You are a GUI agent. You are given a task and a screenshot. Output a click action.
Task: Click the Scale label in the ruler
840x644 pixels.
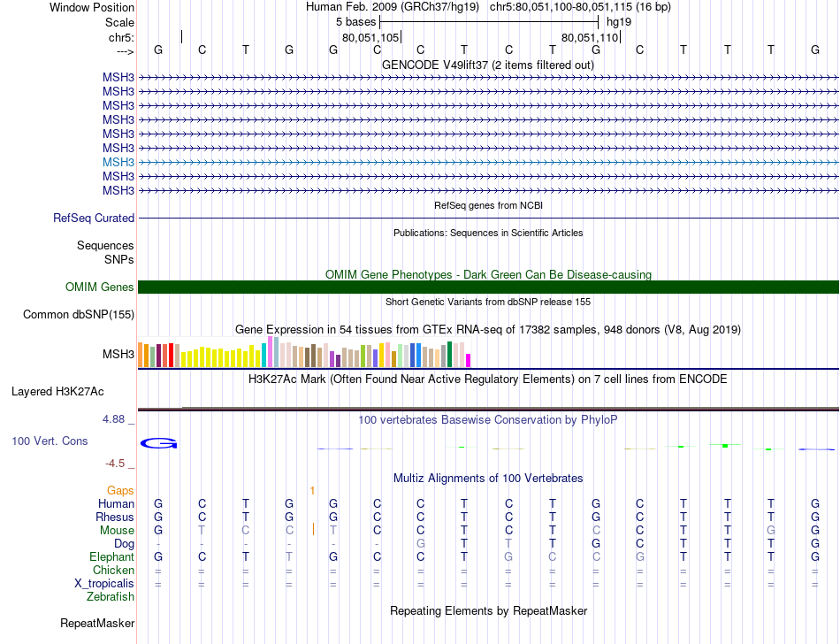[x=120, y=22]
